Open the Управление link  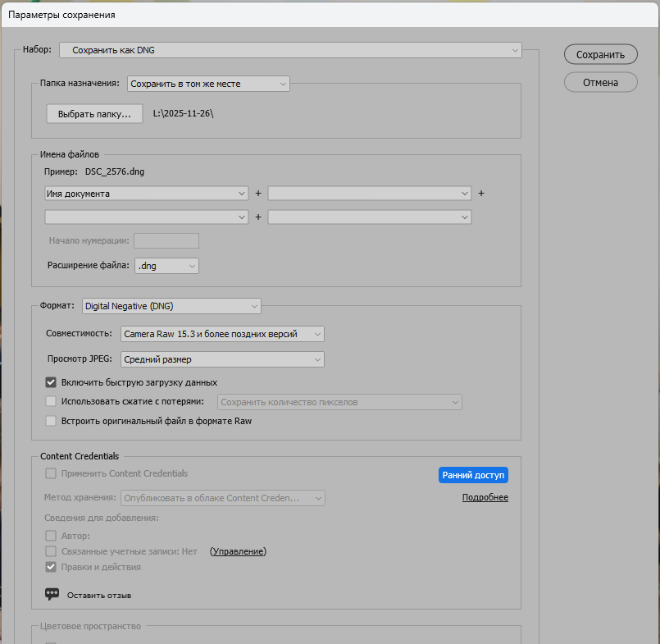click(239, 551)
